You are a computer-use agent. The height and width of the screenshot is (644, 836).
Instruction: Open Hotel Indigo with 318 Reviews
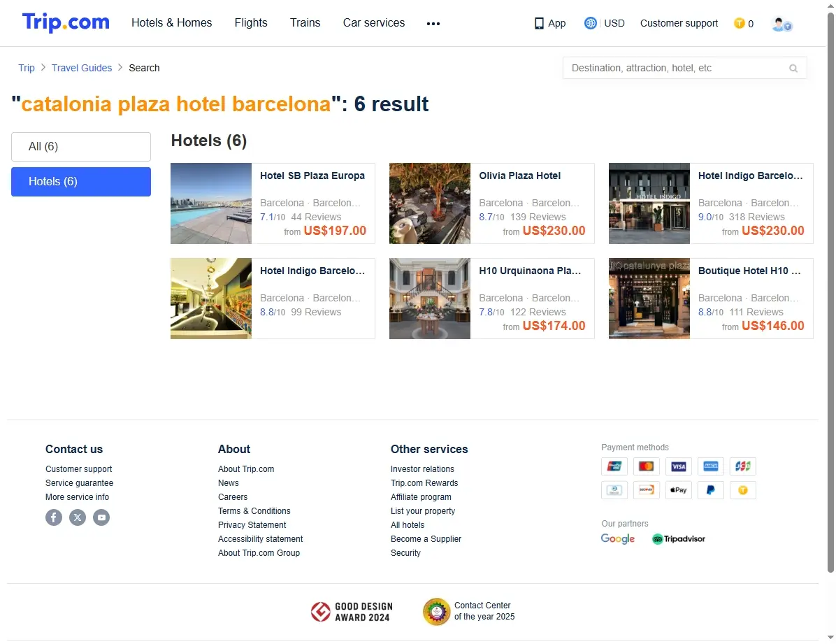pos(712,203)
